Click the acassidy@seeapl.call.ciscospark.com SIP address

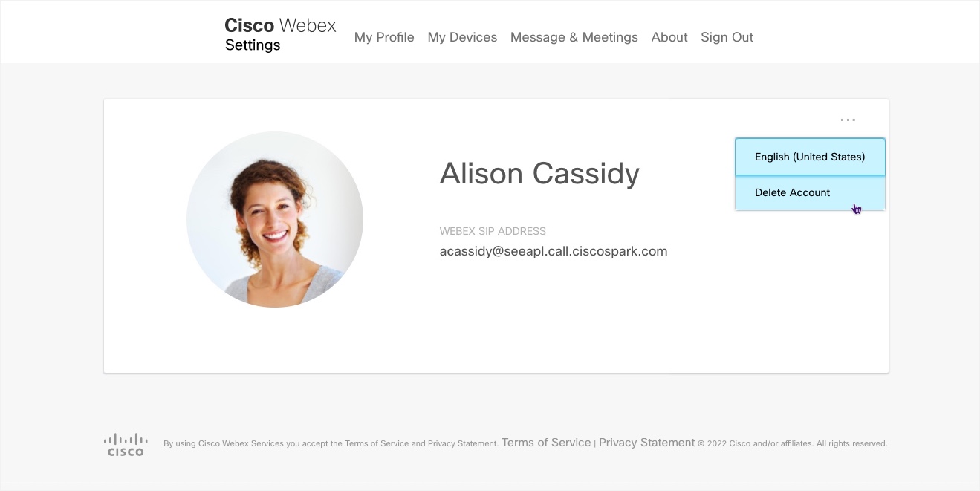554,251
